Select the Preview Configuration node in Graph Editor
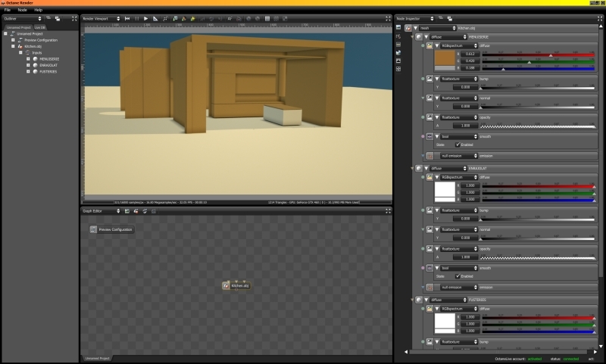The image size is (606, 364). [x=112, y=229]
